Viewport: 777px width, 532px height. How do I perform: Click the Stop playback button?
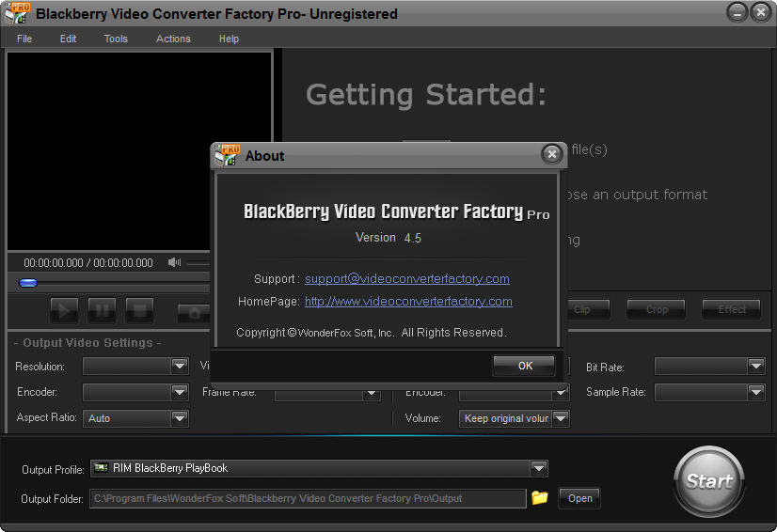click(x=139, y=310)
